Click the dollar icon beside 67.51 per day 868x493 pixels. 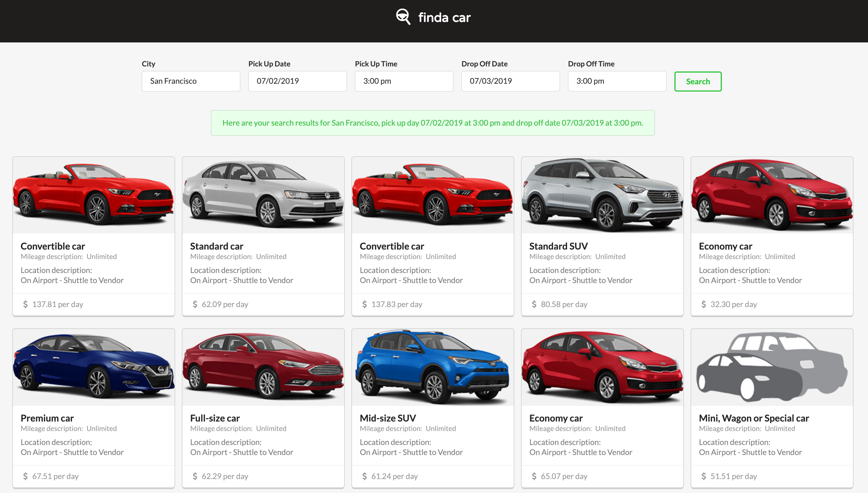tap(25, 476)
